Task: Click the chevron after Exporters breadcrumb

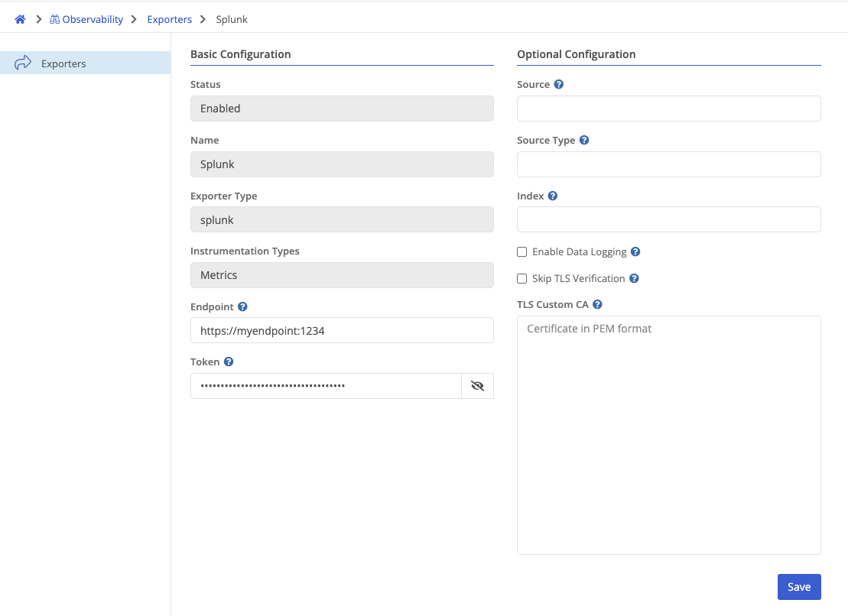Action: 203,19
